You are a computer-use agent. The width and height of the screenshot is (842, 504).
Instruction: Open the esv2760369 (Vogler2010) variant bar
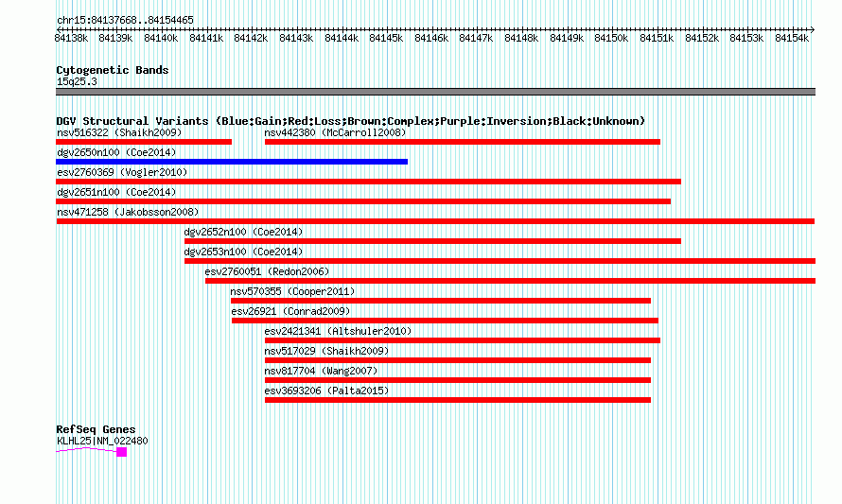coord(368,182)
